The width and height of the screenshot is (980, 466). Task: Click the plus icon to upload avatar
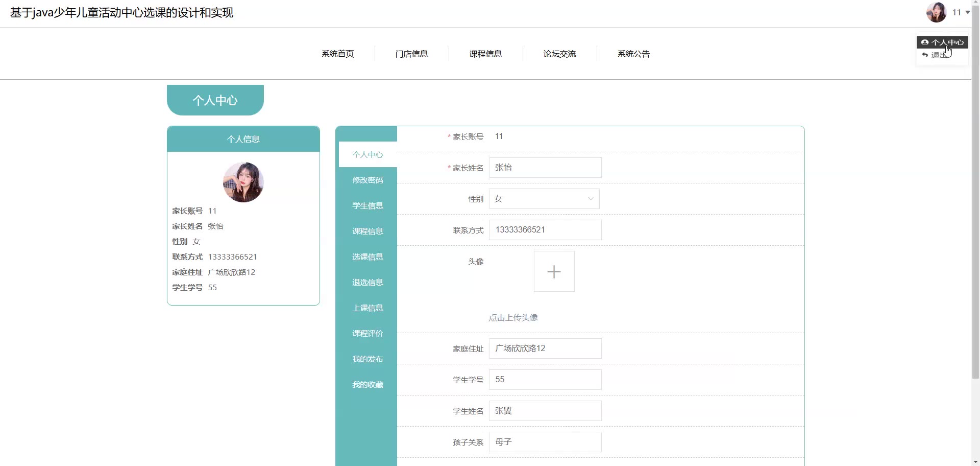[x=554, y=271]
